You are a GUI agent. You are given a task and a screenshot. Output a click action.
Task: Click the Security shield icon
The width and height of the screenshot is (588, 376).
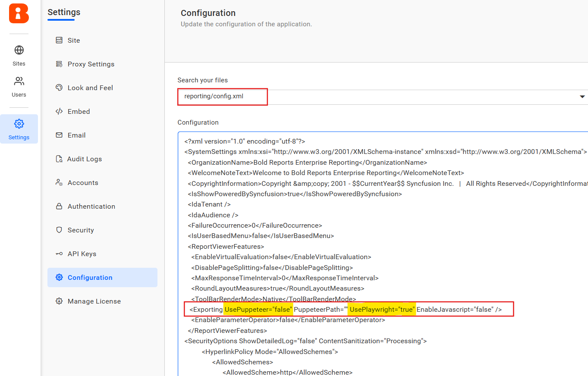pos(59,230)
